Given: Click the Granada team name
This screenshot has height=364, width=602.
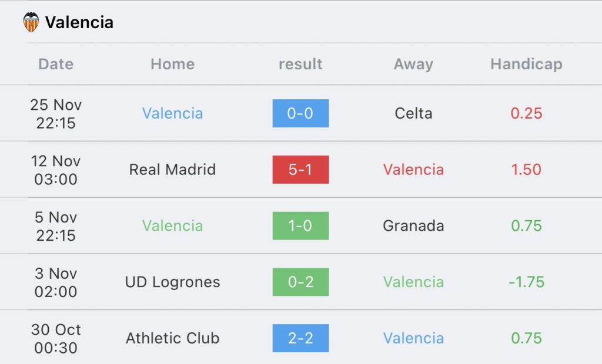Looking at the screenshot, I should (x=413, y=225).
